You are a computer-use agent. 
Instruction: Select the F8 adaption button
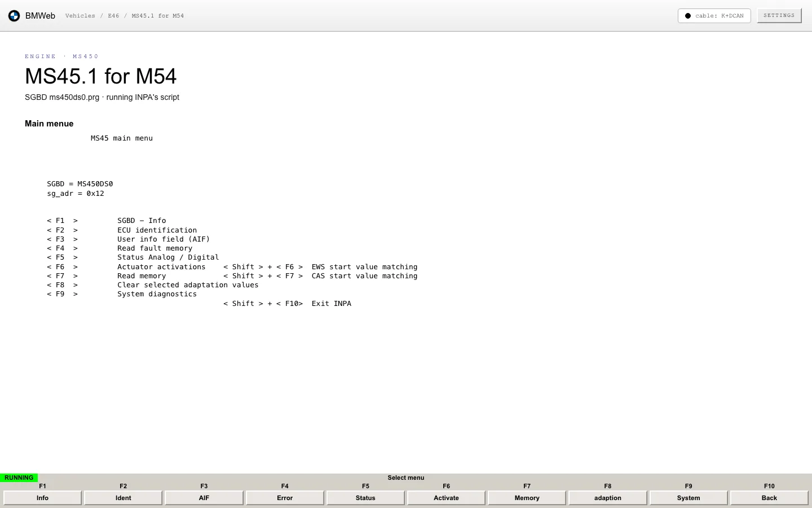(607, 498)
